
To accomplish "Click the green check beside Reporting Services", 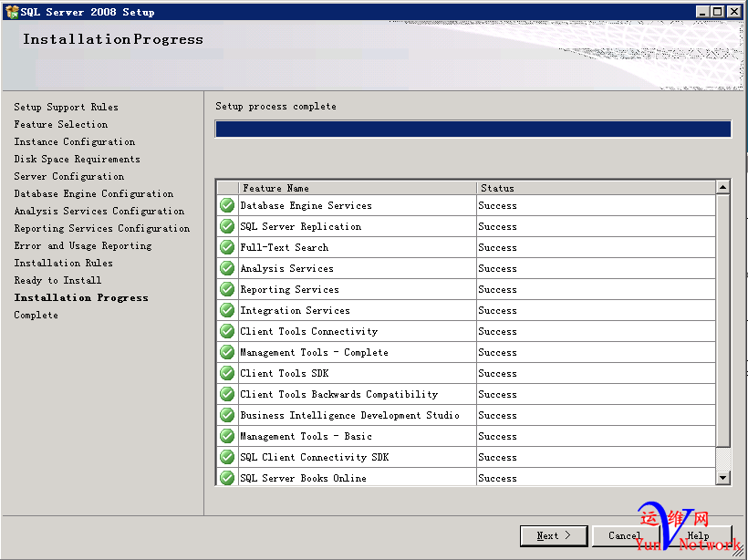I will point(227,289).
